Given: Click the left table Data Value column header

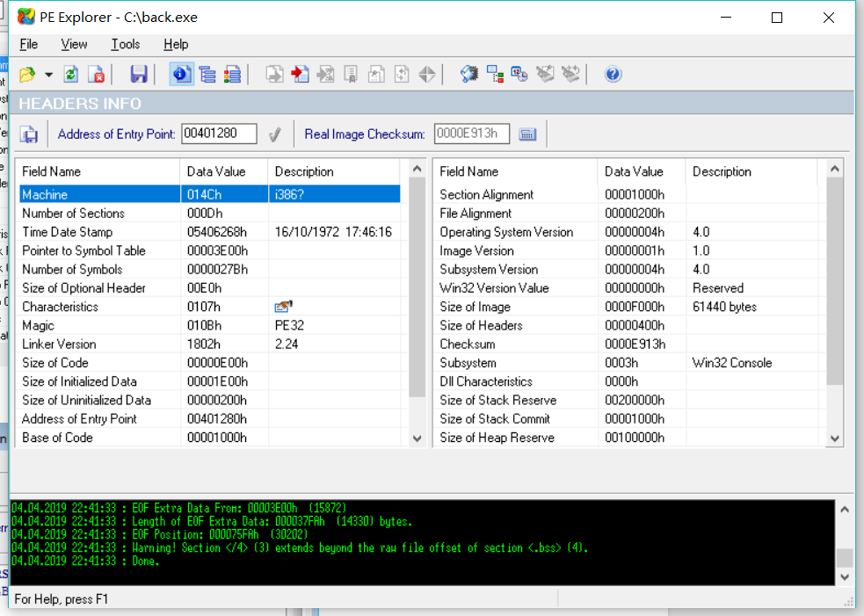Looking at the screenshot, I should pos(224,171).
